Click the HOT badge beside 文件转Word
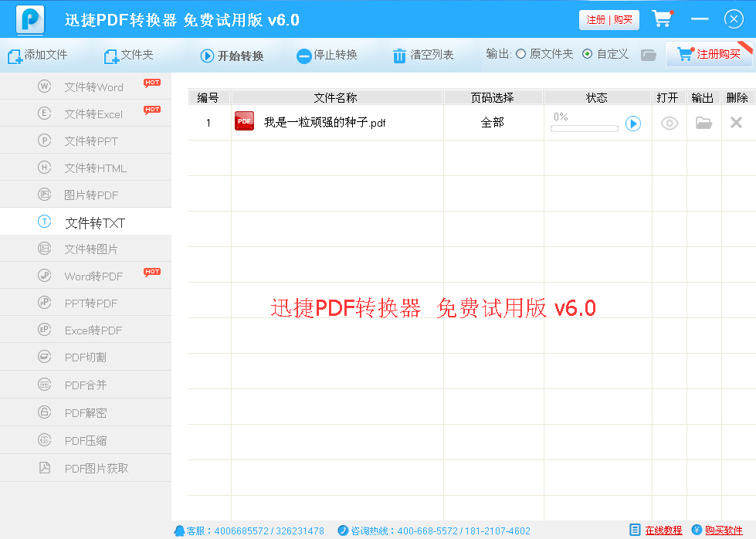This screenshot has height=539, width=756. click(152, 83)
